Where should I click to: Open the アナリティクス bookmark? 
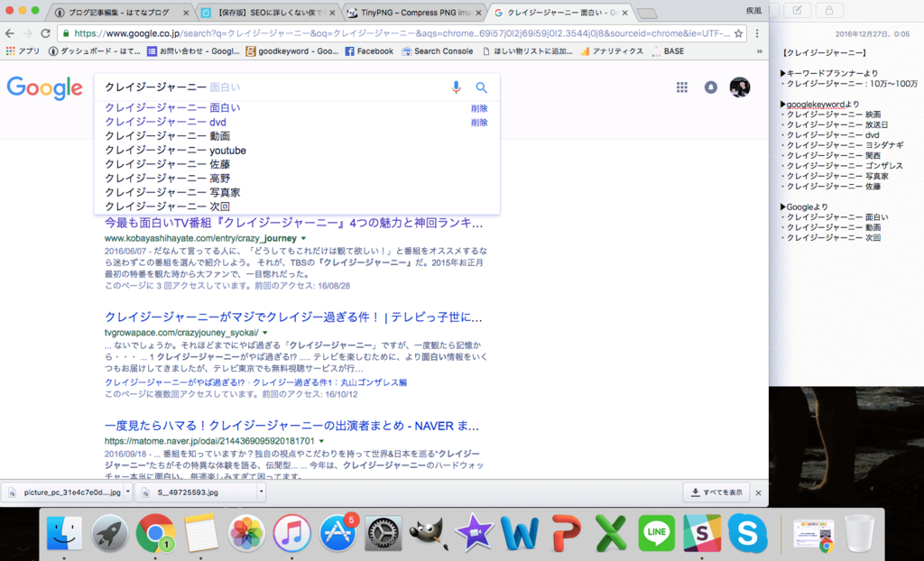tap(612, 51)
